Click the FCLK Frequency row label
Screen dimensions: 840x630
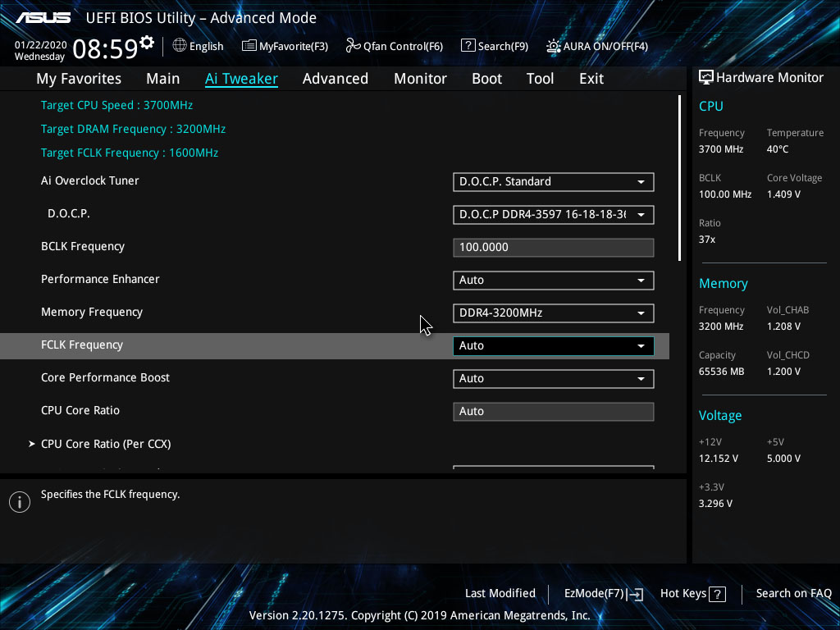(82, 345)
